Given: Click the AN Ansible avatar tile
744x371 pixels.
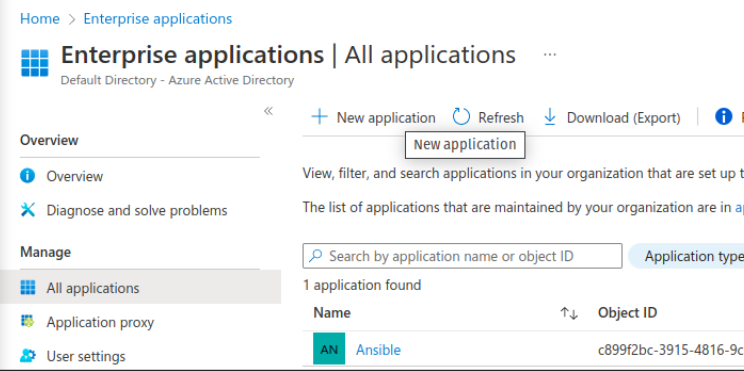Looking at the screenshot, I should click(329, 349).
